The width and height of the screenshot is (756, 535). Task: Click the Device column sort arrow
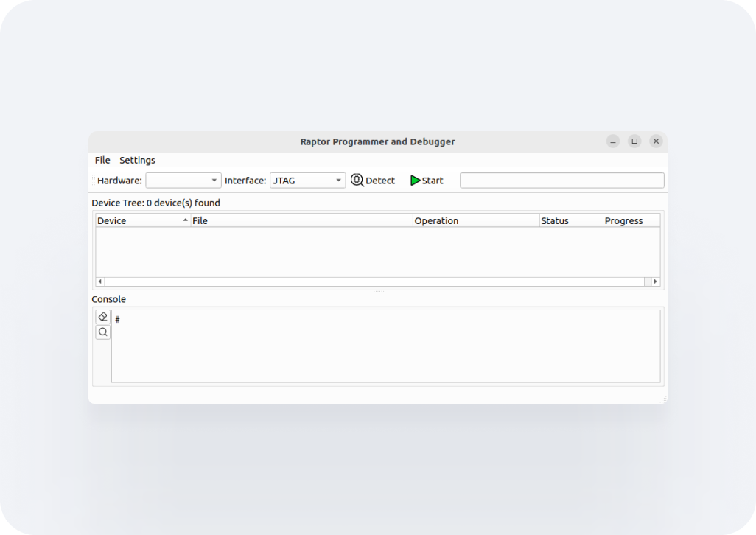185,220
